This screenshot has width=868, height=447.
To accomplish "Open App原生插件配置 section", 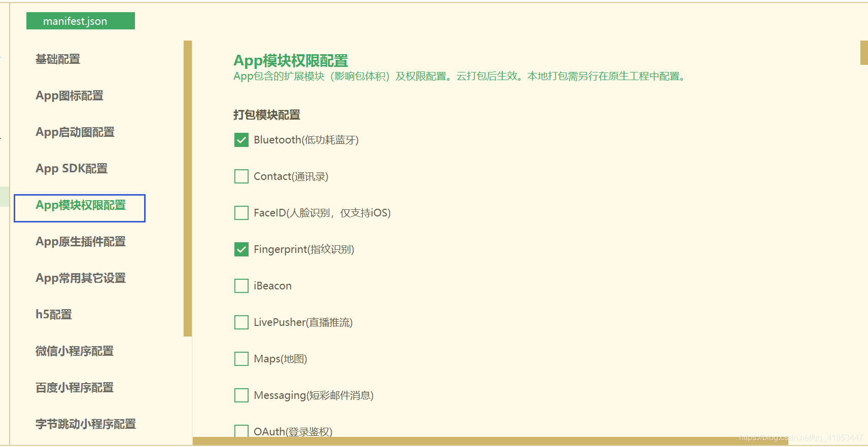I will click(81, 242).
